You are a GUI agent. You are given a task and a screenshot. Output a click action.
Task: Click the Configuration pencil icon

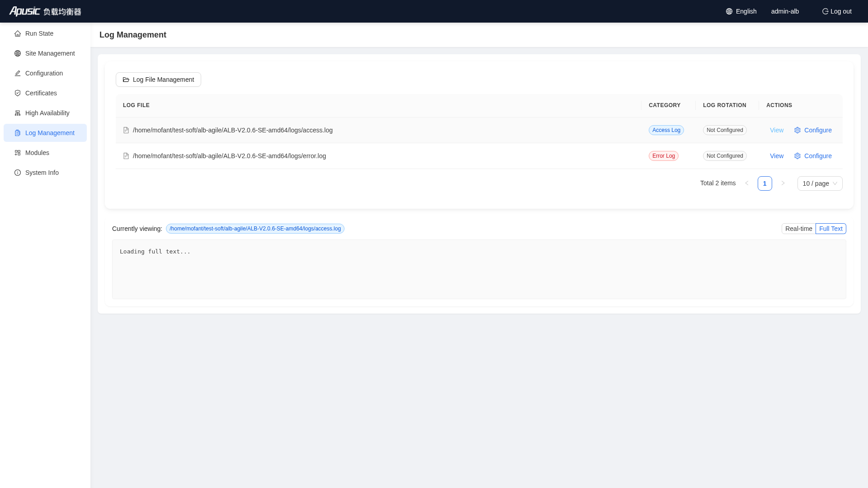pos(18,73)
